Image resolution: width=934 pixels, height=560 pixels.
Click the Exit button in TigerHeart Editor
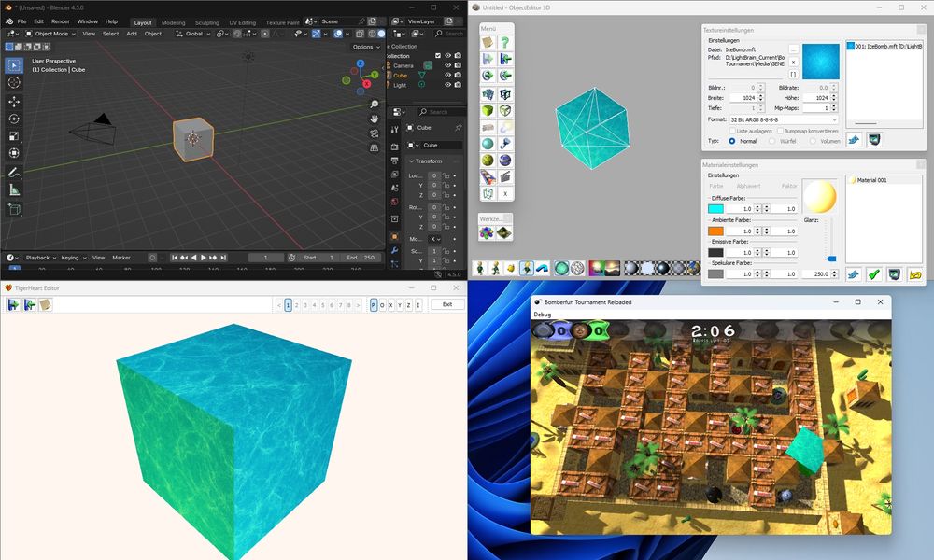point(447,304)
